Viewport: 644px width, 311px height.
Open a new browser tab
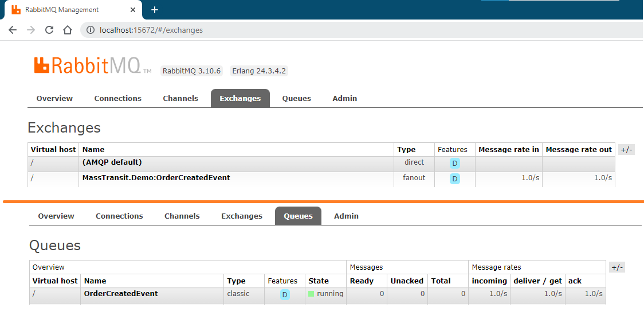[154, 10]
